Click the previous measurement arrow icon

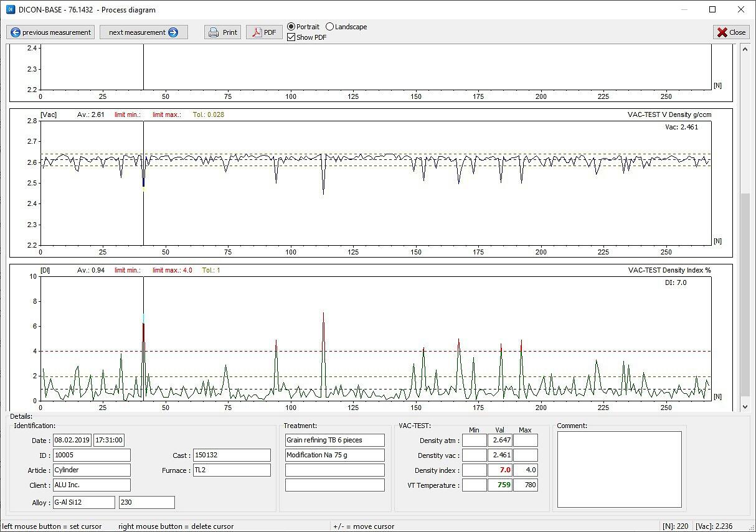click(16, 32)
